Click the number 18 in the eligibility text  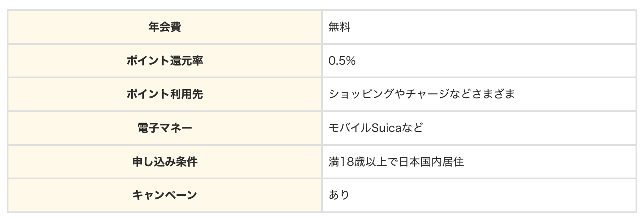tap(345, 162)
